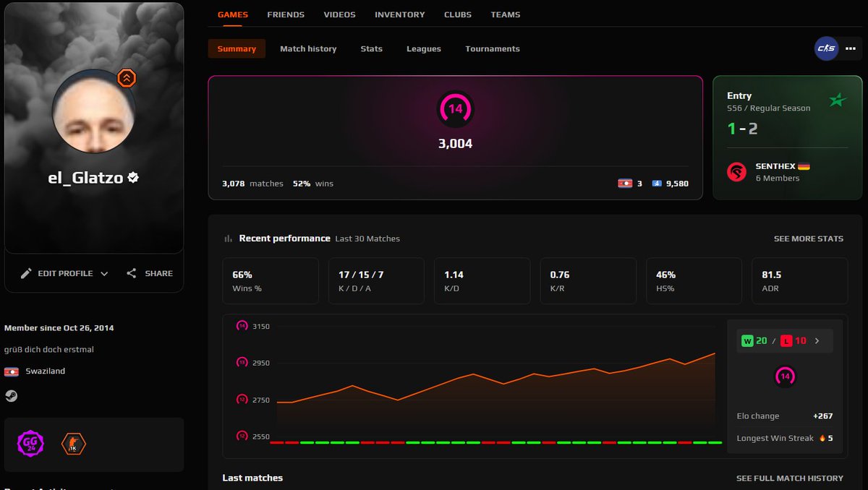Open the three-dot menu beside CS2 icon

tap(849, 49)
